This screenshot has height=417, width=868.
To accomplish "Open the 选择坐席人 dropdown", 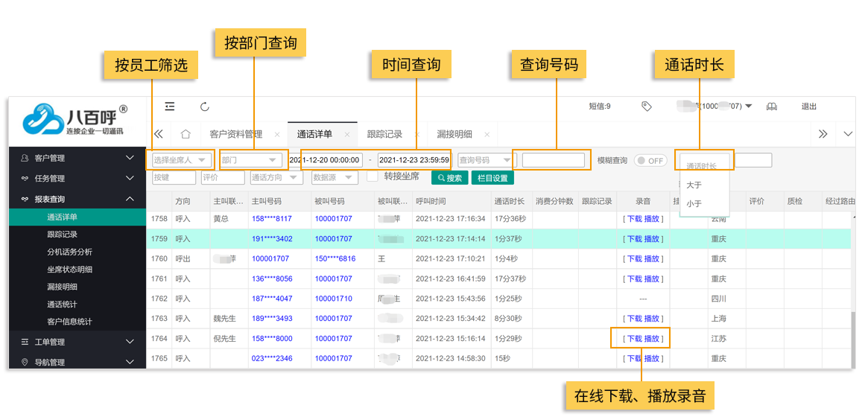I will coord(180,160).
